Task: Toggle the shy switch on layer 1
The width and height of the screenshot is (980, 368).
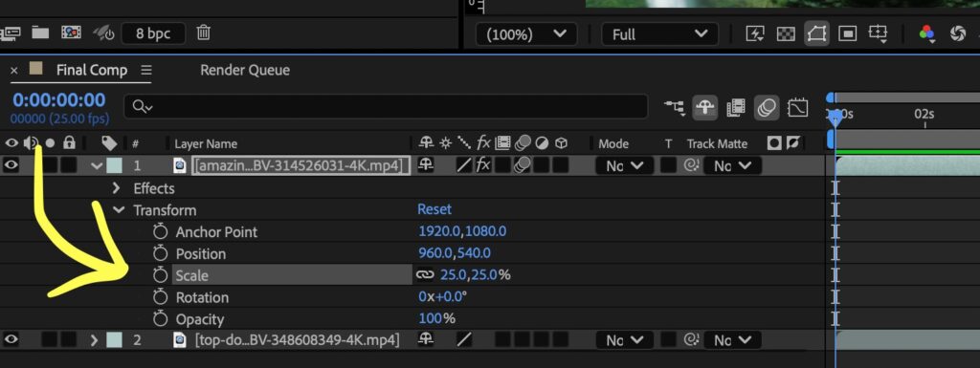Action: tap(426, 165)
